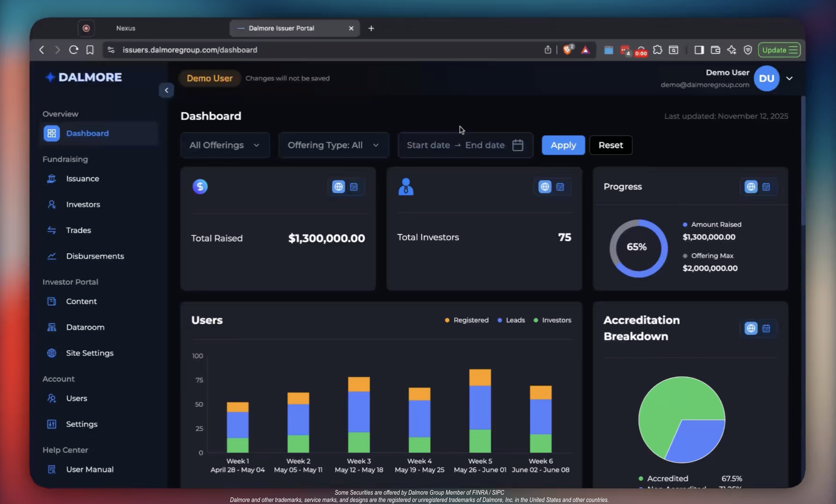This screenshot has width=836, height=504.
Task: Go to the Trades page
Action: (x=78, y=230)
